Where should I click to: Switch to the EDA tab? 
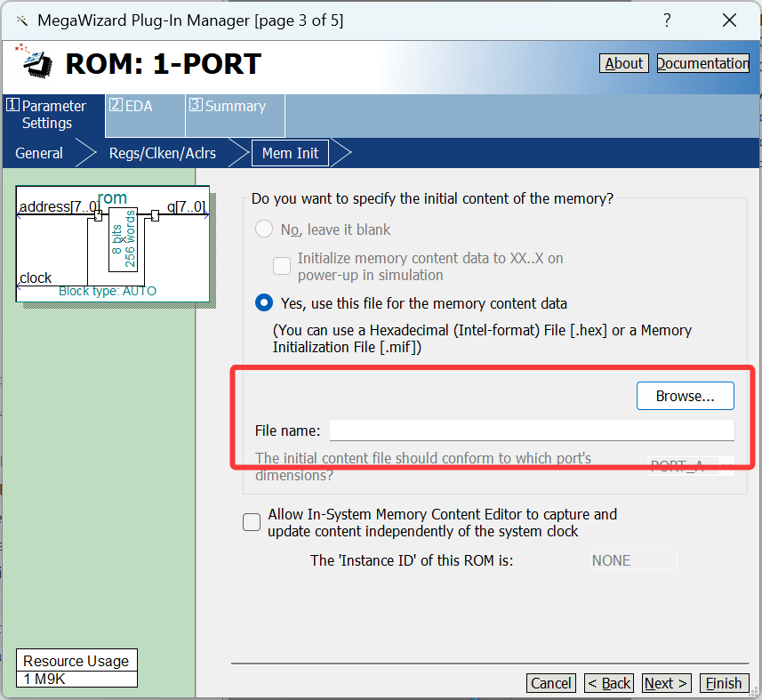coord(145,116)
